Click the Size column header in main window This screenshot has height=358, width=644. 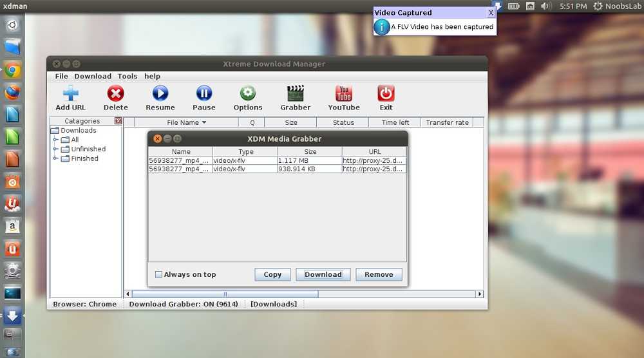click(291, 122)
